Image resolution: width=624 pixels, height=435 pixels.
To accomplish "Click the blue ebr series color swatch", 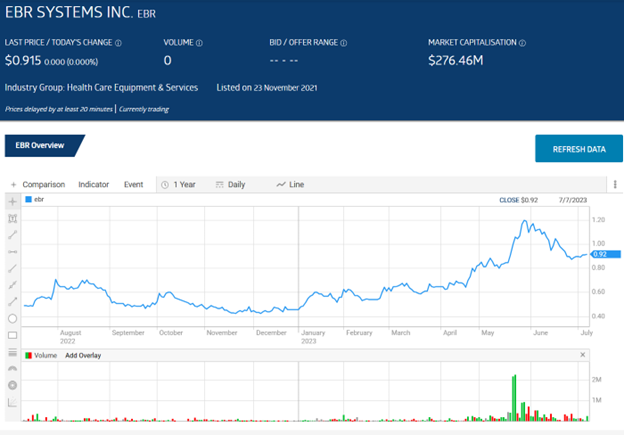I will pyautogui.click(x=28, y=199).
